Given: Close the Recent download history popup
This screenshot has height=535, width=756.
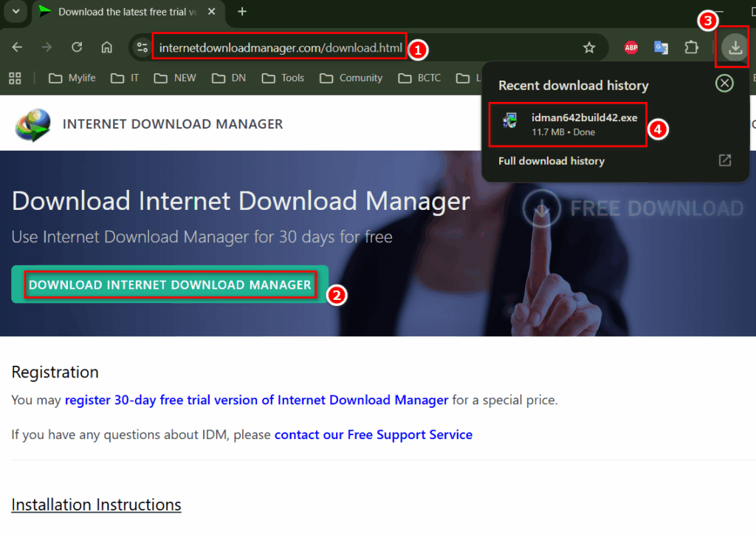Looking at the screenshot, I should [x=724, y=84].
